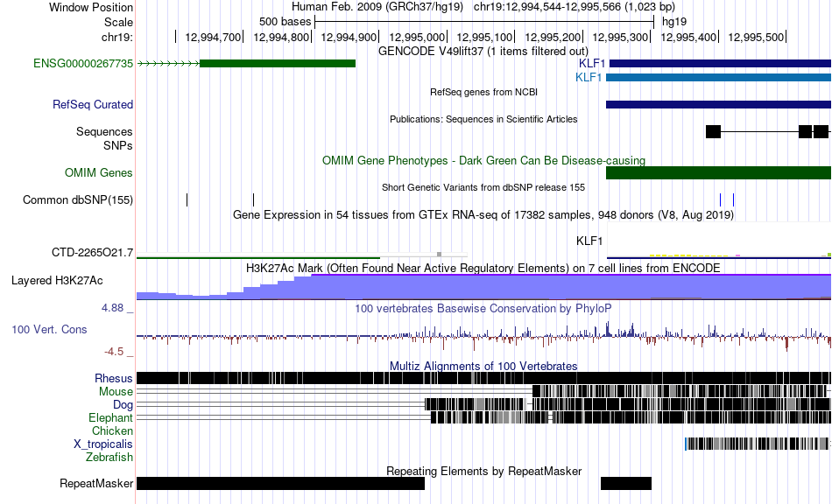Click the 500 bases scale bar
The image size is (832, 504).
[484, 22]
